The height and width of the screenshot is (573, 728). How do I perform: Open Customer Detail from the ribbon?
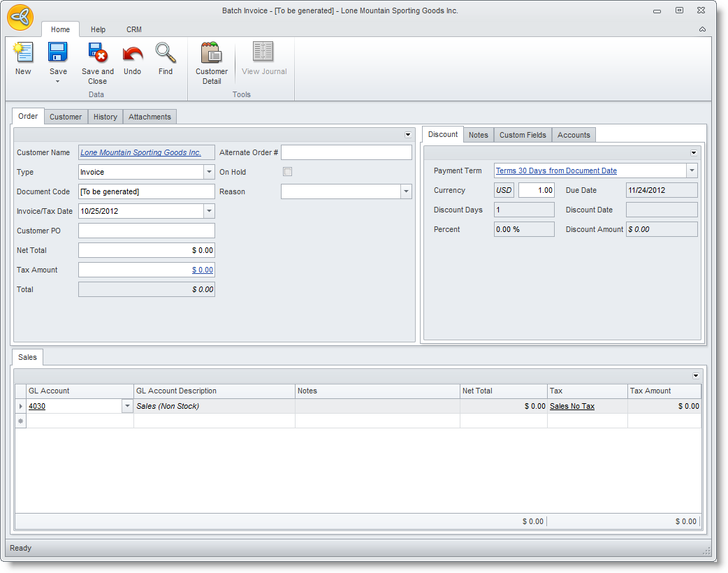pos(212,54)
